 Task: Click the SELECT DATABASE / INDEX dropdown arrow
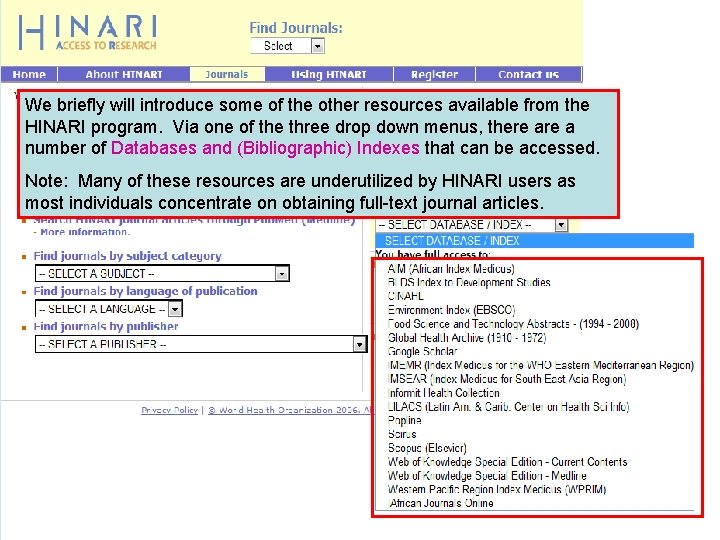pyautogui.click(x=561, y=225)
